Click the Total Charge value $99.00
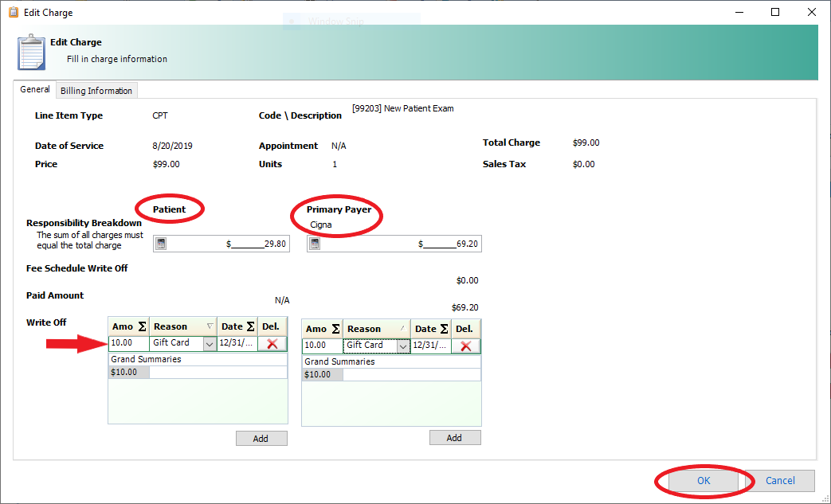Viewport: 831px width, 504px height. pyautogui.click(x=586, y=143)
